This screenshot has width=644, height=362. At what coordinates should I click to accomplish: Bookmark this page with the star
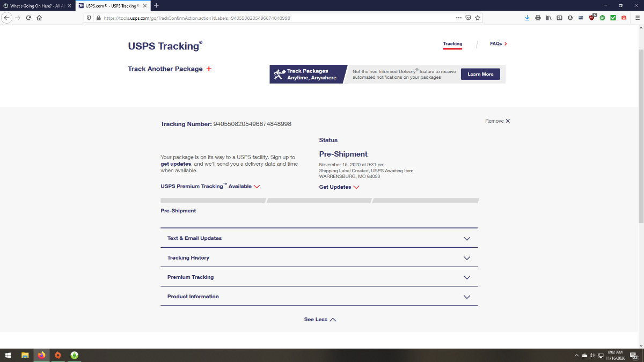478,18
